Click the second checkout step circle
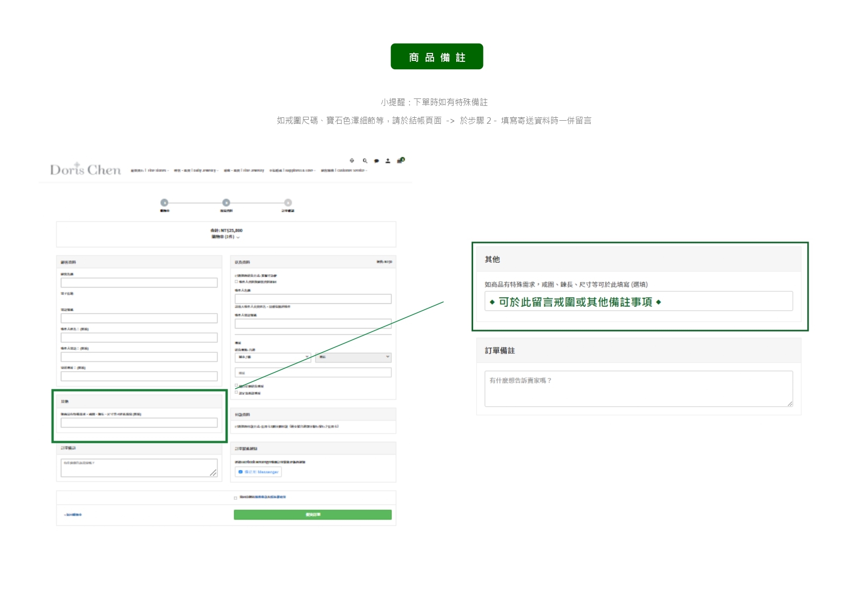This screenshot has height=614, width=868. coord(226,202)
